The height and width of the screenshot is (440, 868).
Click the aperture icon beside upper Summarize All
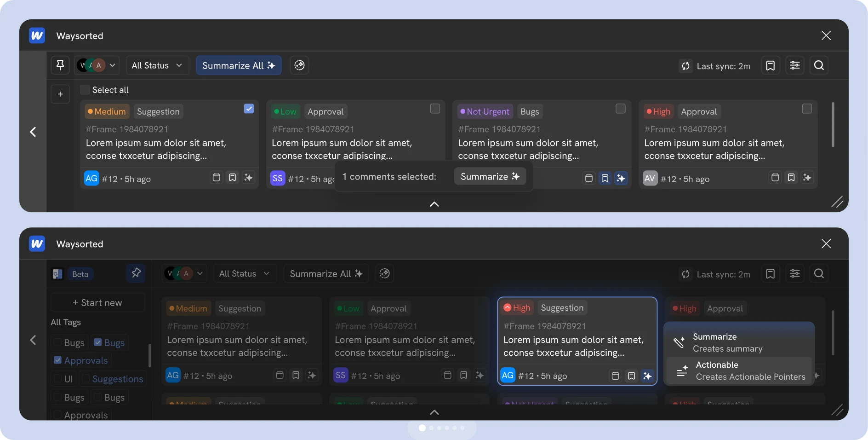click(x=299, y=65)
